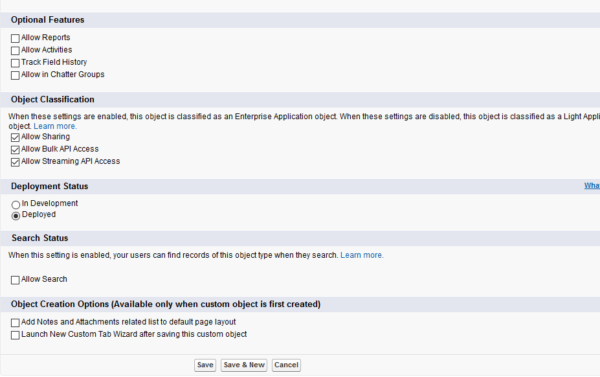This screenshot has width=600, height=377.
Task: Click the Save & New button
Action: point(244,365)
